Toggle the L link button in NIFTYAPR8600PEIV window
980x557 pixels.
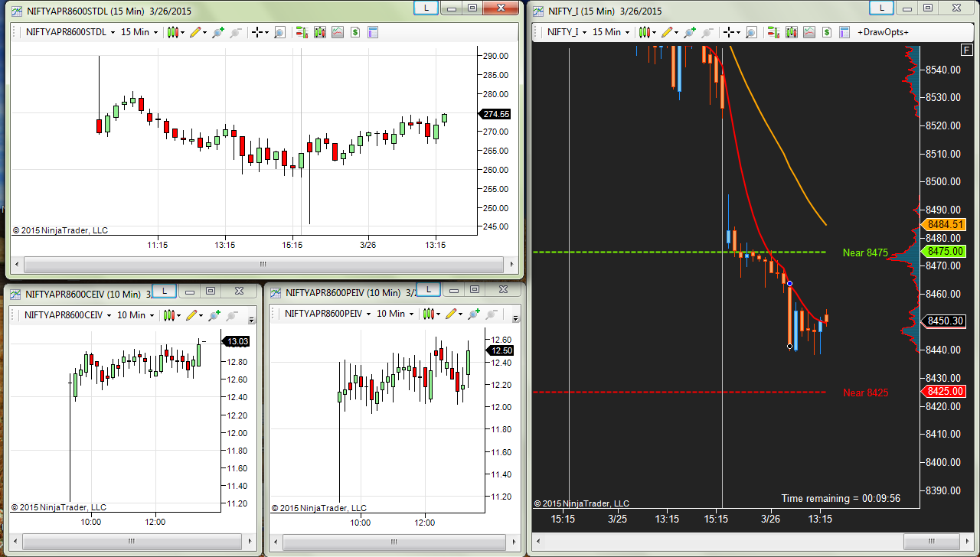[427, 290]
